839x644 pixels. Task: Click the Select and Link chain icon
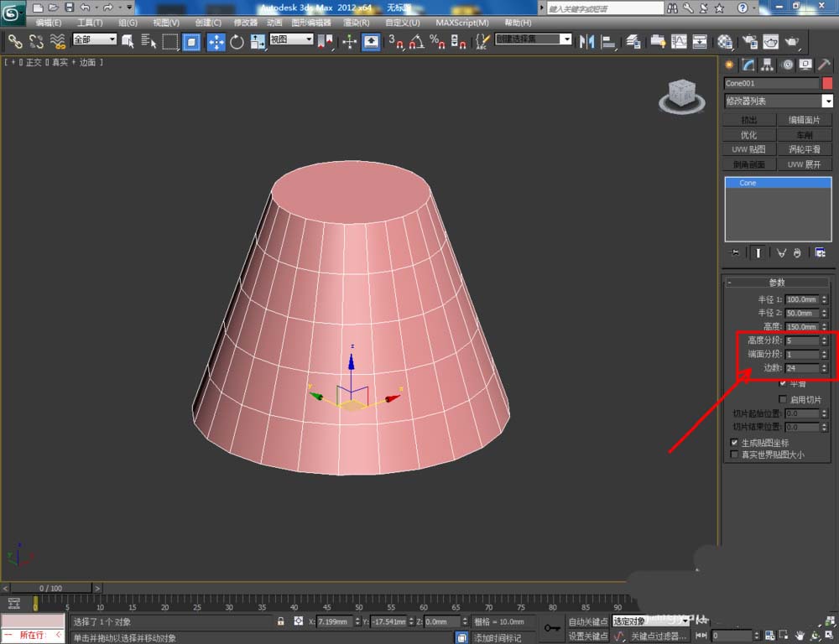[x=15, y=41]
